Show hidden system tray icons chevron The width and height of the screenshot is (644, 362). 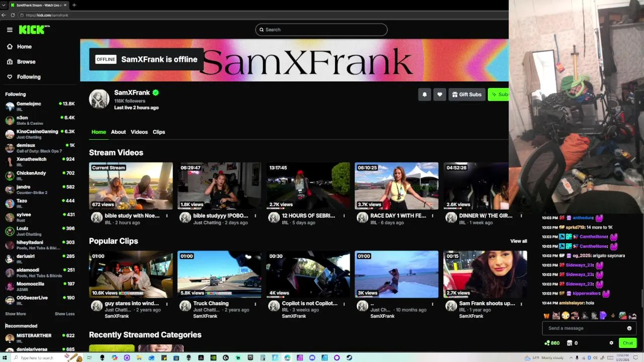click(x=571, y=358)
